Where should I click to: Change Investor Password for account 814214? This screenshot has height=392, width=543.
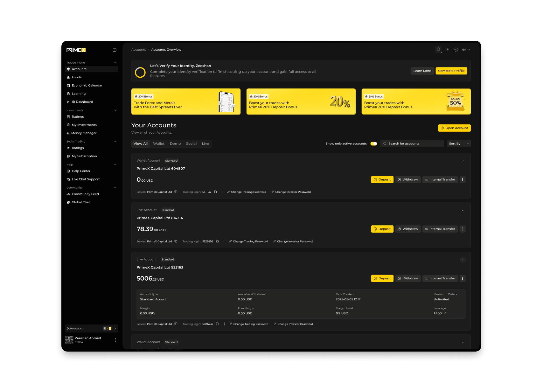pyautogui.click(x=293, y=241)
